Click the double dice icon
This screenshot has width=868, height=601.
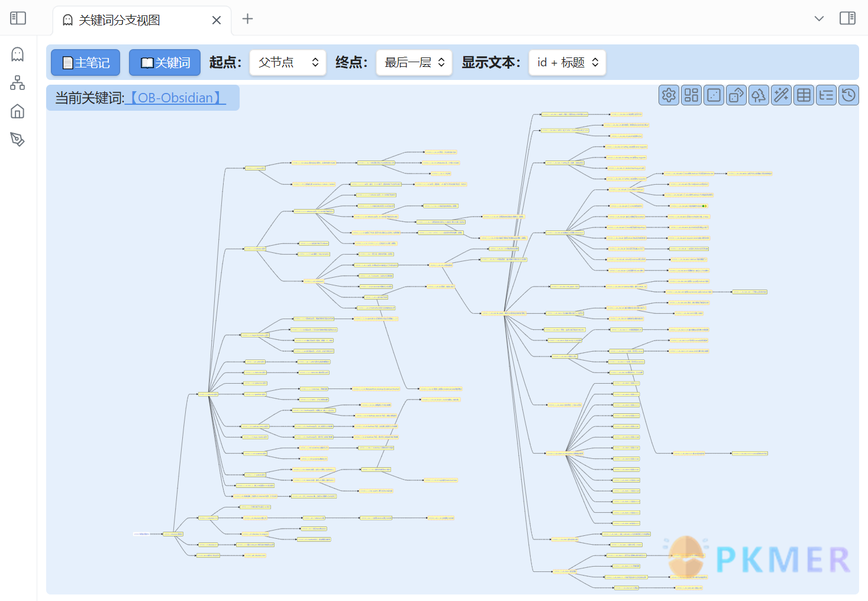[736, 95]
